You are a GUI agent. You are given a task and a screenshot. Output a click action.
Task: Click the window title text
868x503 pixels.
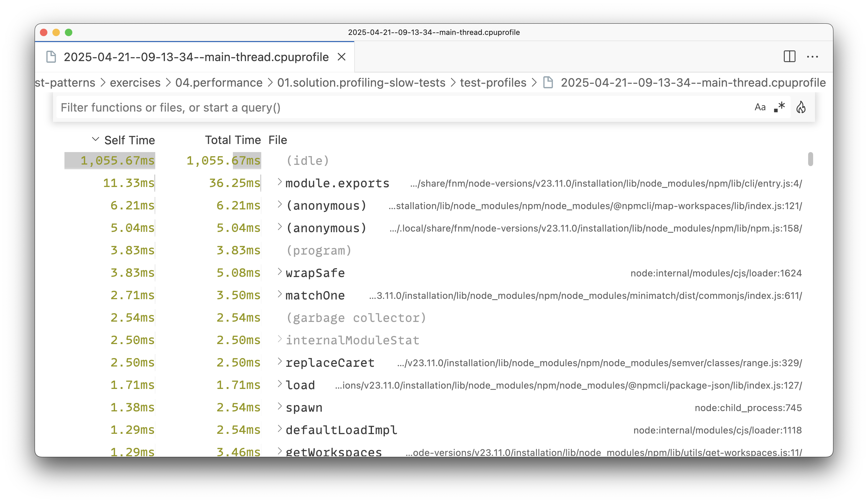coord(434,32)
